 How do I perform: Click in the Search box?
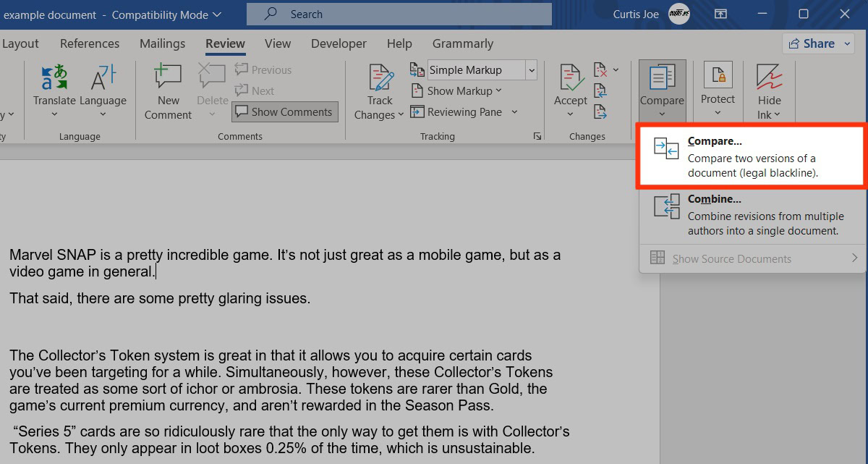399,14
